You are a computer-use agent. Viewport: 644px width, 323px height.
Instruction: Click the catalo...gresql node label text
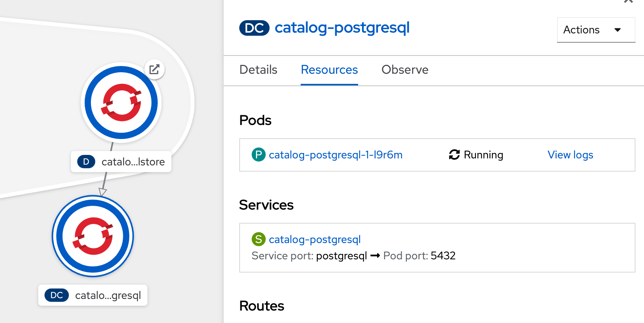pos(108,295)
